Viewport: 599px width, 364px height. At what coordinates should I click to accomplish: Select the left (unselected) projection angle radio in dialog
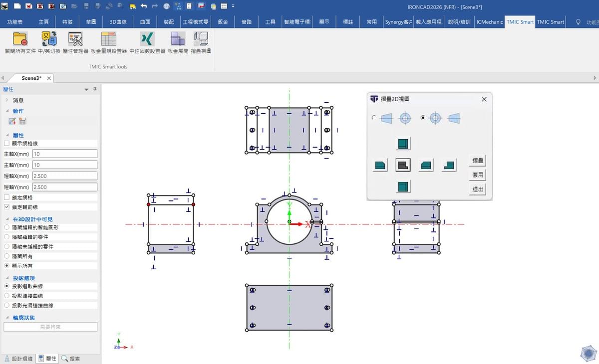[374, 118]
